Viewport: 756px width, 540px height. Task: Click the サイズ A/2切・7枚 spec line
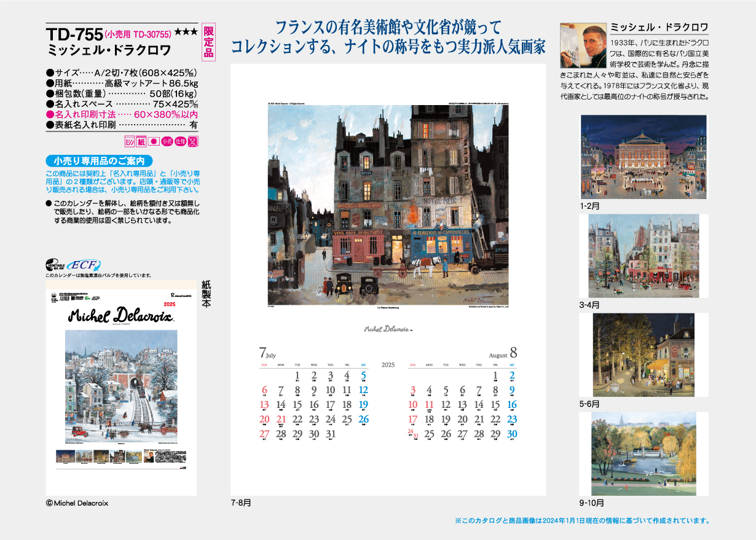coord(122,71)
